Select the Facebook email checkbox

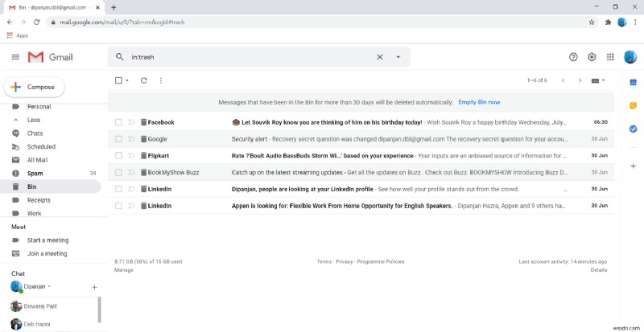point(118,122)
